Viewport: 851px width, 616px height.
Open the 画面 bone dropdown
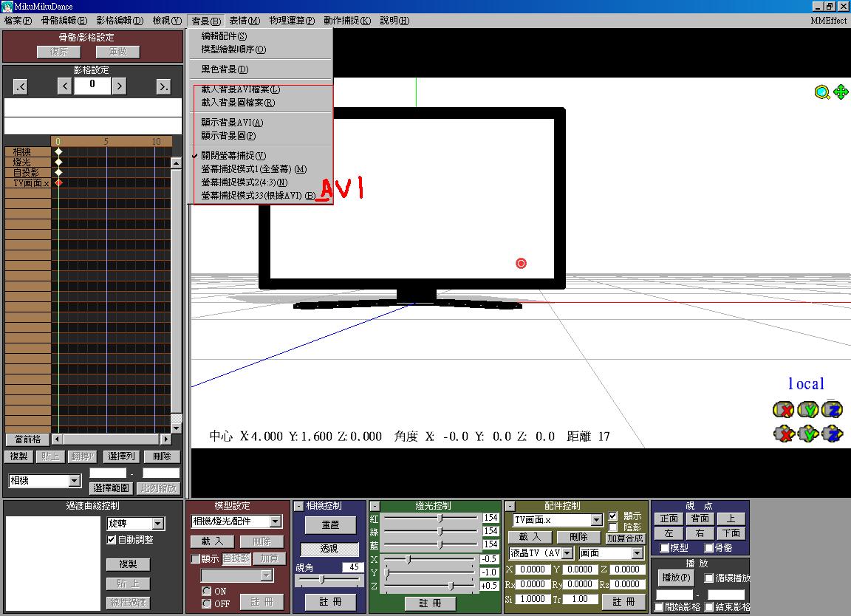638,553
